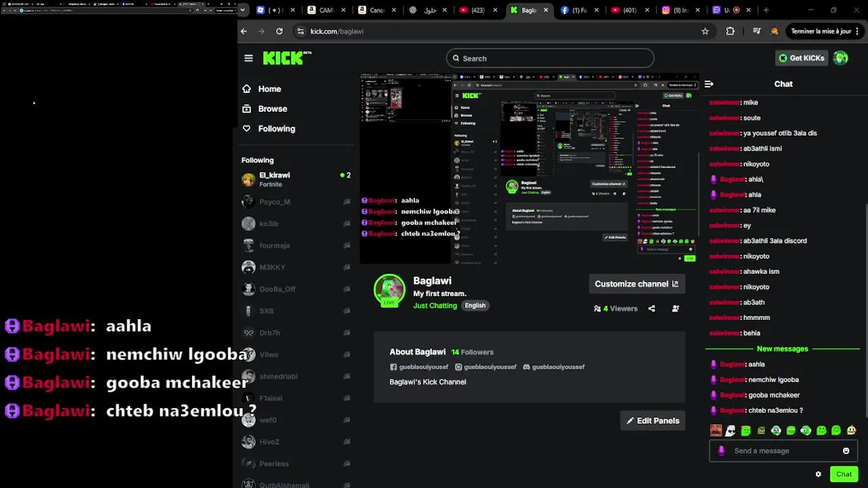The height and width of the screenshot is (488, 868).
Task: Collapse the chat panel with arrow icon
Action: (709, 84)
